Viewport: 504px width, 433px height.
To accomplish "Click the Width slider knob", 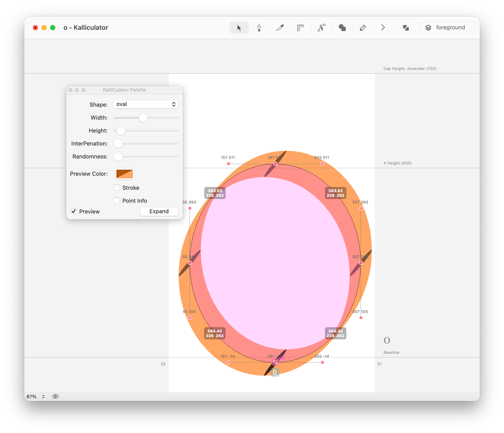I will [143, 118].
